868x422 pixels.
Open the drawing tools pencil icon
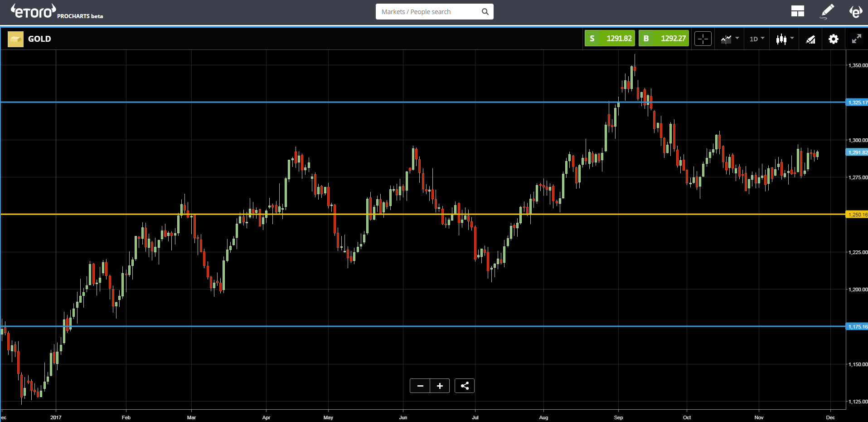click(x=827, y=11)
